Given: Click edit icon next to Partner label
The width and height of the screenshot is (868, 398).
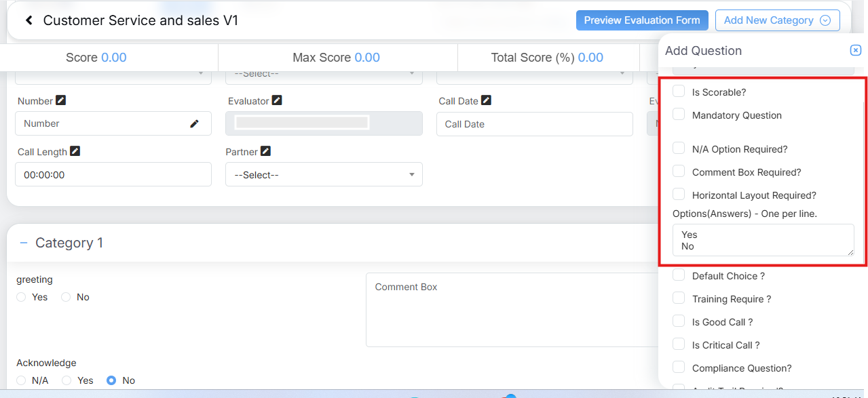Looking at the screenshot, I should pyautogui.click(x=266, y=151).
